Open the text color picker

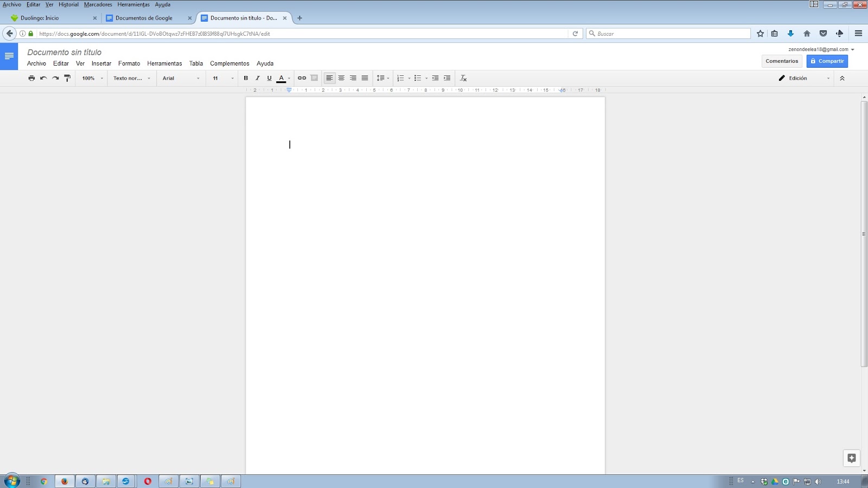[x=282, y=78]
